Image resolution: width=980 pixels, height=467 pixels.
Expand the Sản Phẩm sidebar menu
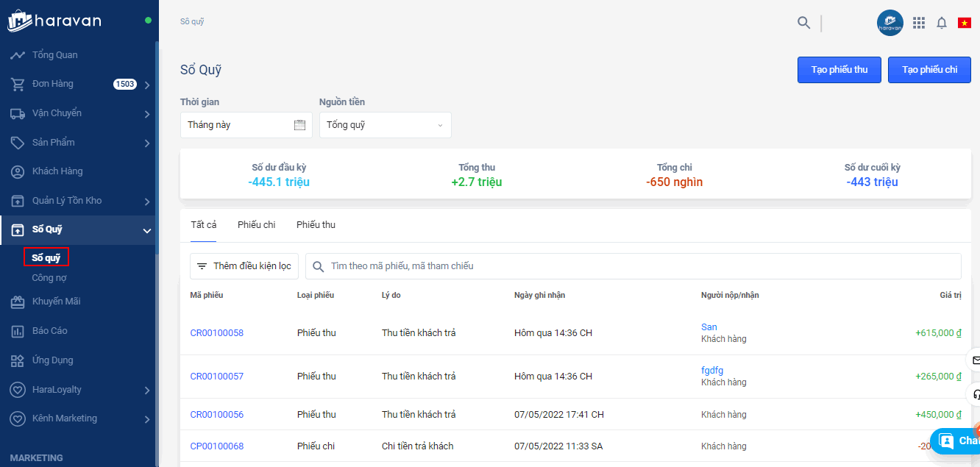point(147,143)
